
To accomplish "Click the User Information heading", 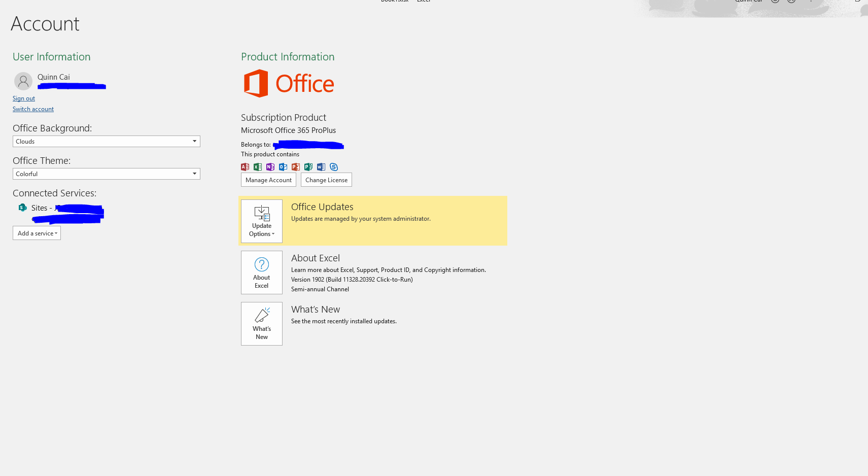I will [x=52, y=57].
